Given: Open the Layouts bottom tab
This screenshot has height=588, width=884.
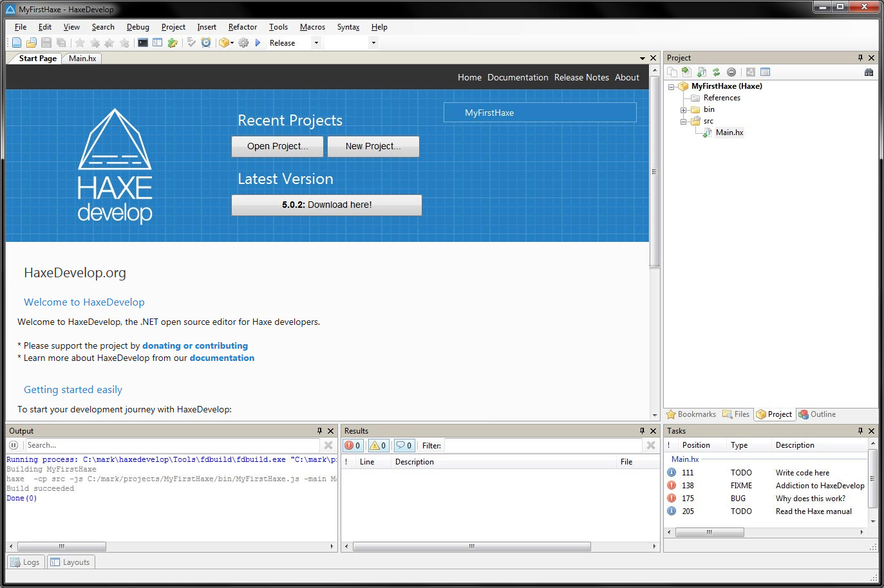Looking at the screenshot, I should tap(71, 562).
